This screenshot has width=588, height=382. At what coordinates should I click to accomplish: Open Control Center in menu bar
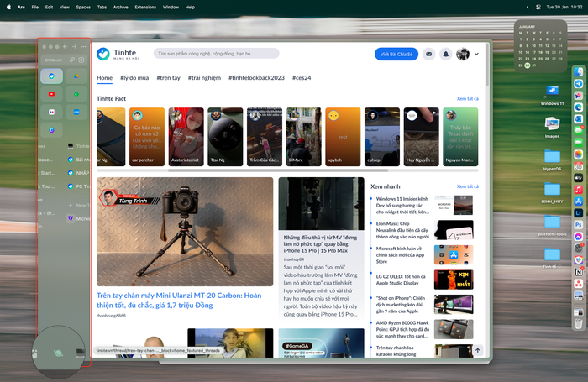(538, 7)
